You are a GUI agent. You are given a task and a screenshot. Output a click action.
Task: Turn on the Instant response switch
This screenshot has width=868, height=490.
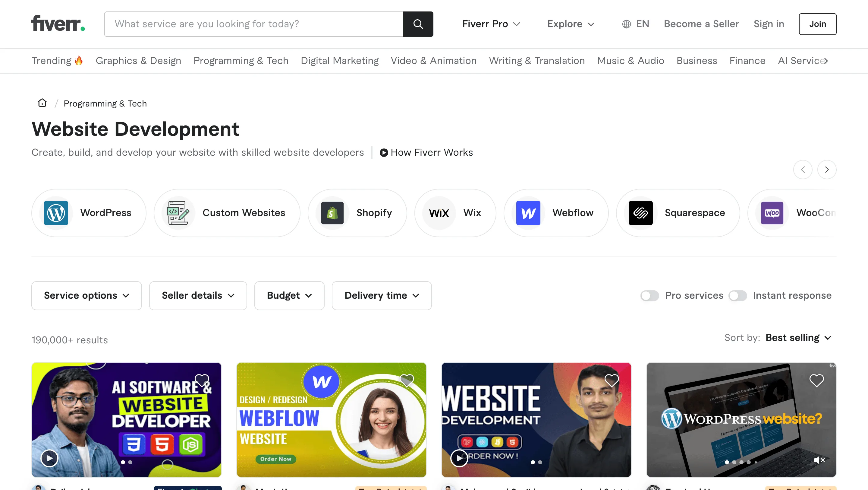(737, 296)
